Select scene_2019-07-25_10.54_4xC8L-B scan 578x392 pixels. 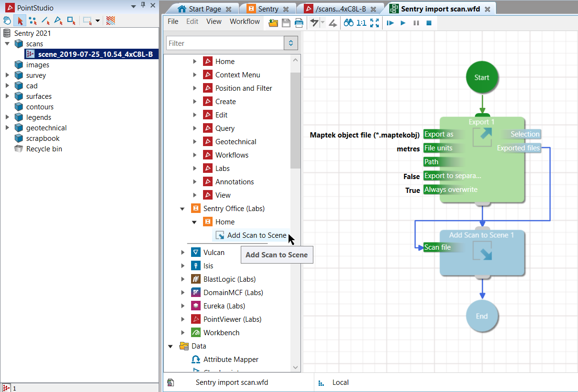click(x=91, y=54)
